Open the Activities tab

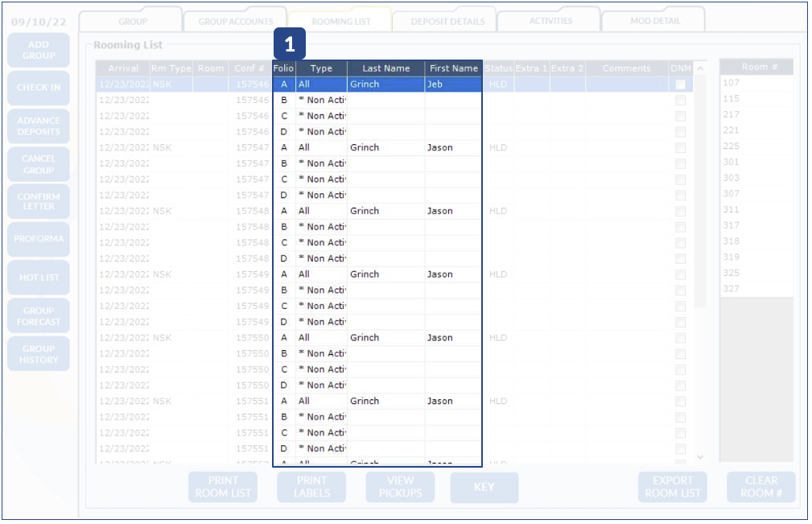(550, 21)
